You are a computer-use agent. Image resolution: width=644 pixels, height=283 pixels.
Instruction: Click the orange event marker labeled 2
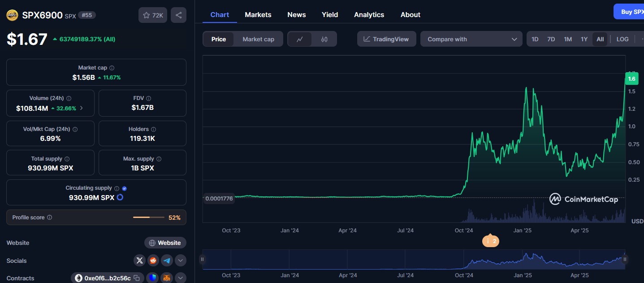490,241
